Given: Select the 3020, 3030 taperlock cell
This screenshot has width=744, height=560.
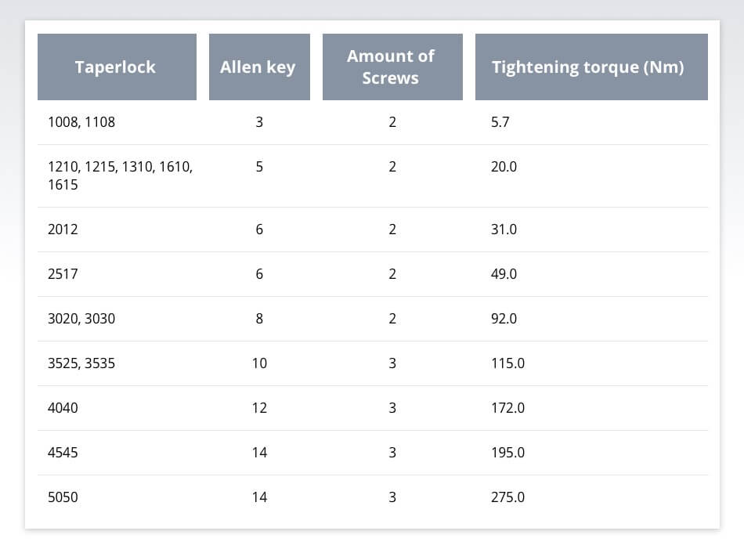Looking at the screenshot, I should click(x=81, y=319).
